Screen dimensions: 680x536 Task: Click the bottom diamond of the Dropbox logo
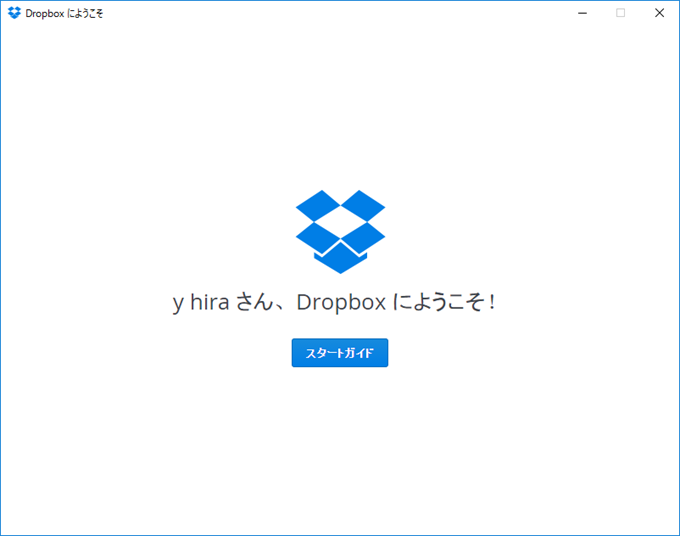coord(340,260)
